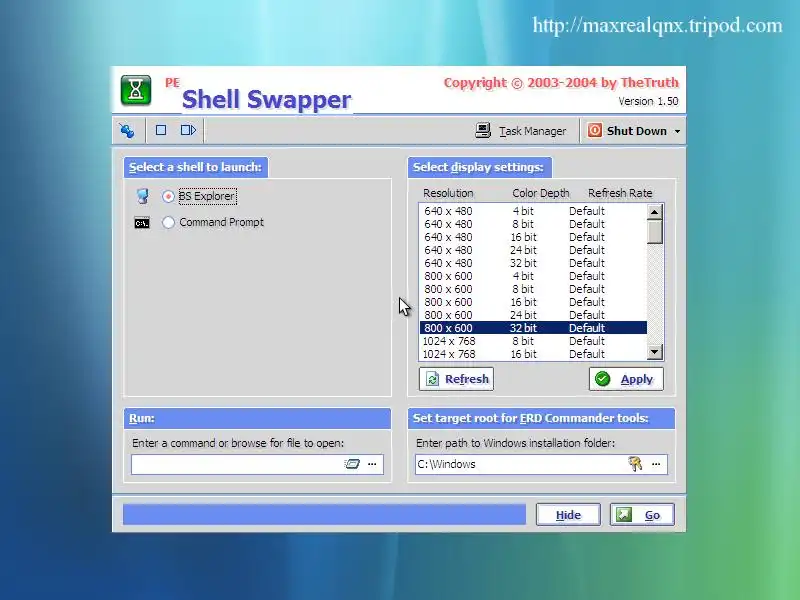Click the Shut Down button
This screenshot has width=800, height=600.
(x=628, y=131)
